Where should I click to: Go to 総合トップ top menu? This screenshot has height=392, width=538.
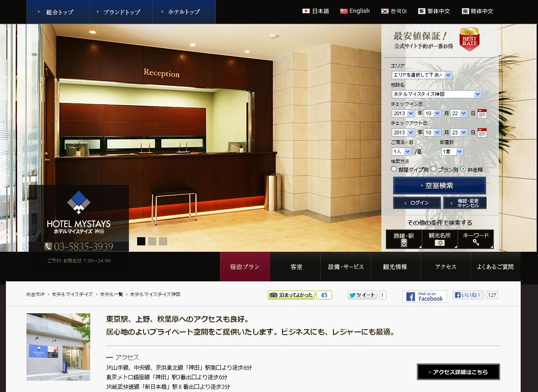[x=58, y=12]
